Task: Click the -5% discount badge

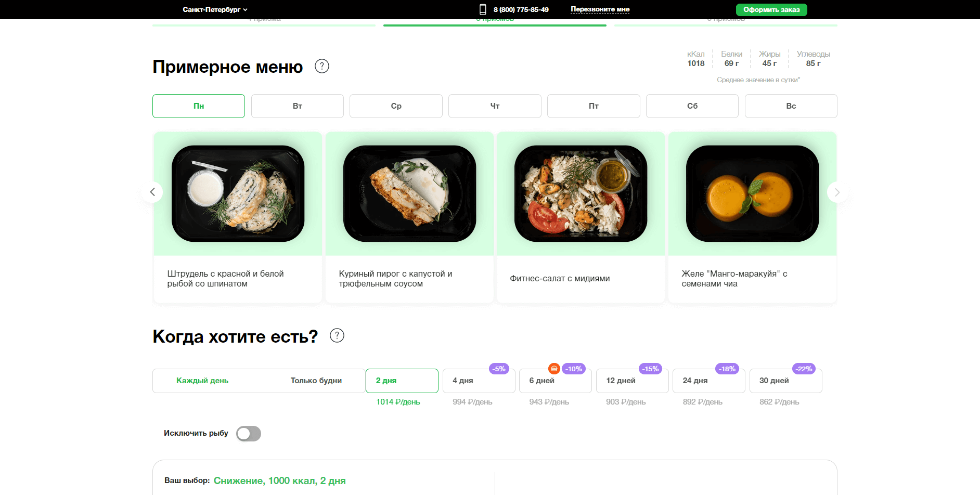Action: tap(499, 369)
